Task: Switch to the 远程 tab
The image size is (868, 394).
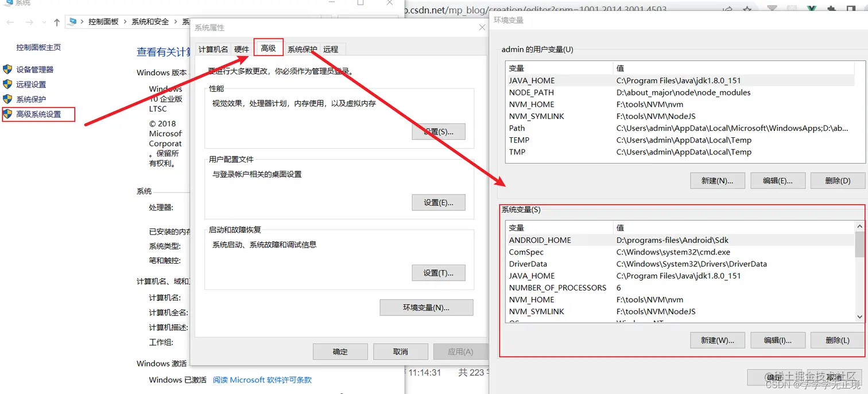Action: point(331,49)
